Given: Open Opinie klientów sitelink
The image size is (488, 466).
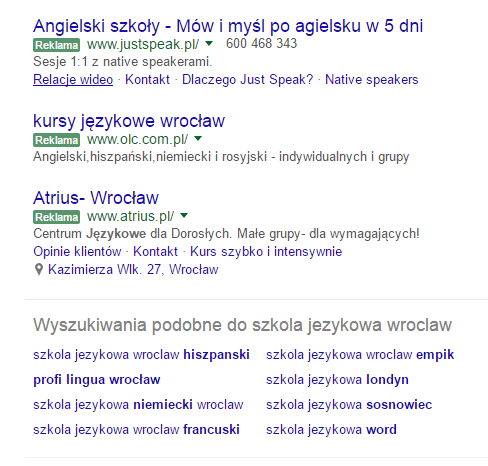Looking at the screenshot, I should [x=77, y=251].
